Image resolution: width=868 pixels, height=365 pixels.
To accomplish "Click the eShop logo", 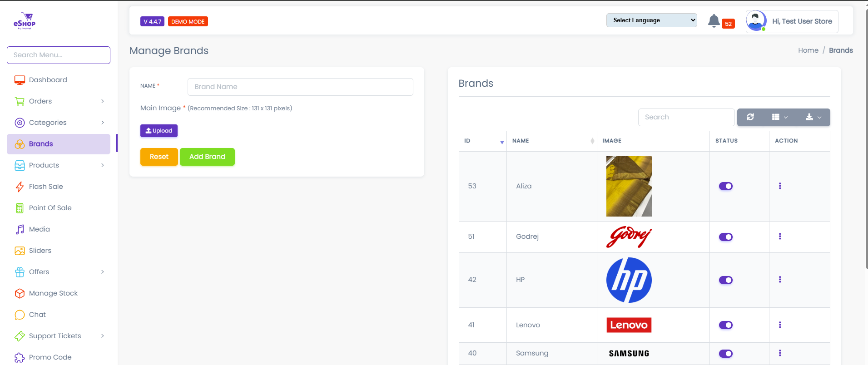I will (25, 21).
